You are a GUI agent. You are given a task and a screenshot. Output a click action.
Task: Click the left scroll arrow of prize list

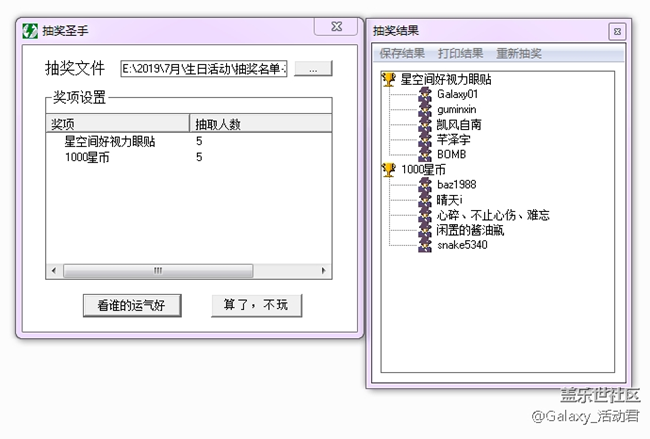point(54,271)
